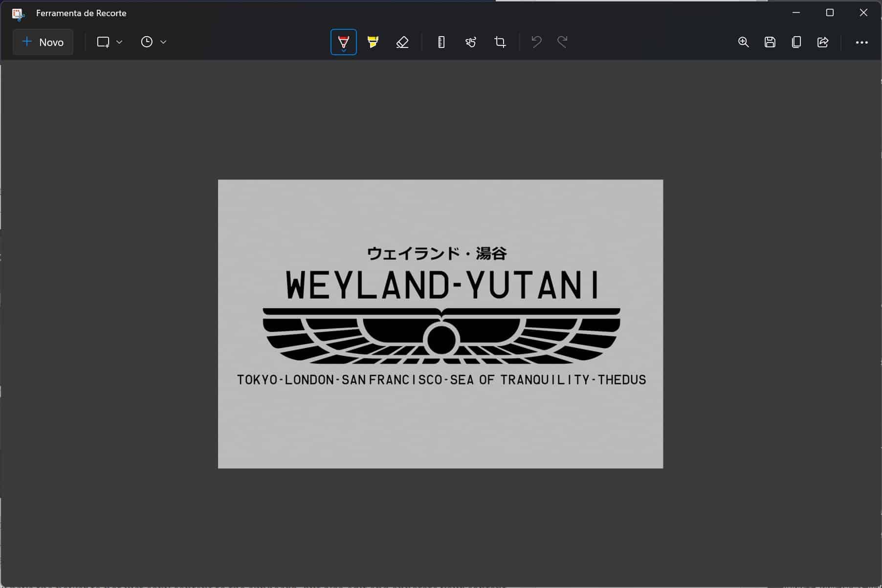Click the captured Weyland-Yutani logo image
882x588 pixels.
pos(441,324)
